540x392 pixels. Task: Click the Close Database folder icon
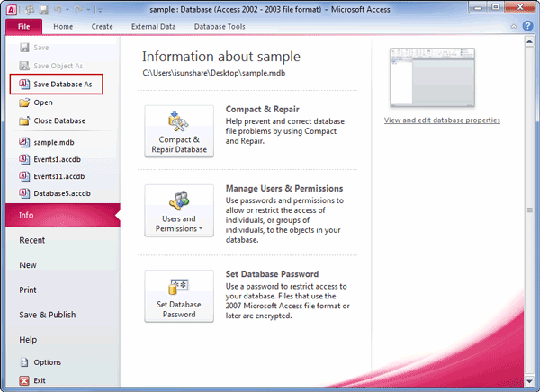pos(24,120)
